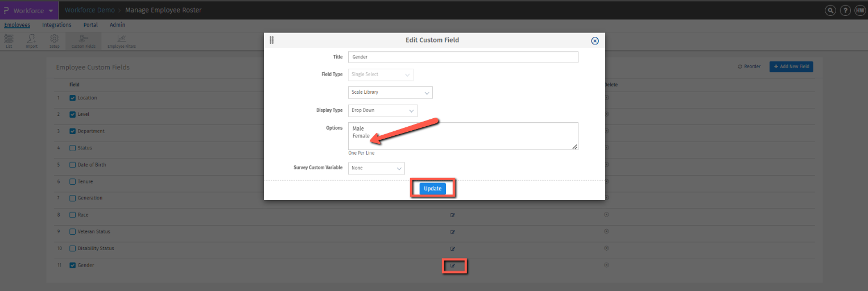The height and width of the screenshot is (291, 868).
Task: Open the HW user profile avatar
Action: pos(859,10)
